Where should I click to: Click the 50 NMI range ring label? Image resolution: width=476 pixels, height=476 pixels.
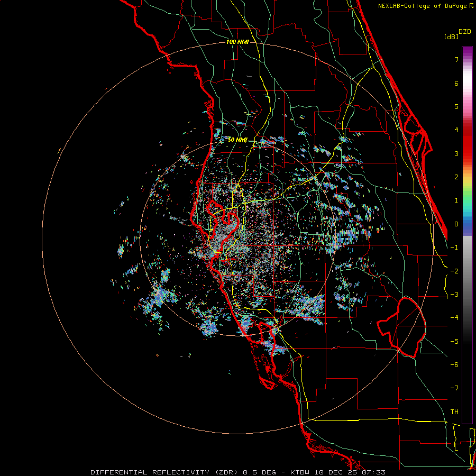(x=237, y=140)
